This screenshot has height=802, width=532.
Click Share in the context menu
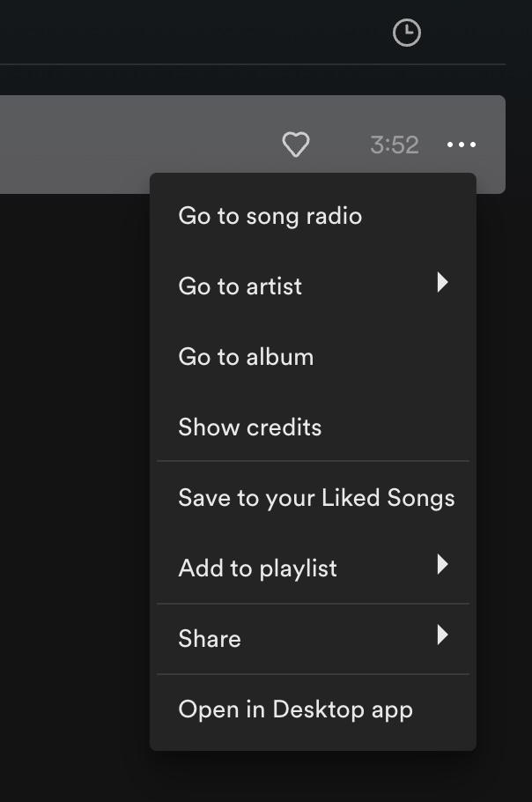point(210,639)
